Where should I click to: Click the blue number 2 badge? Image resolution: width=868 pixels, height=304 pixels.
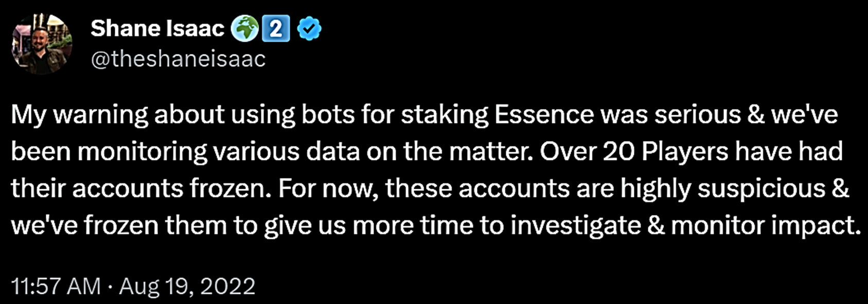[276, 29]
